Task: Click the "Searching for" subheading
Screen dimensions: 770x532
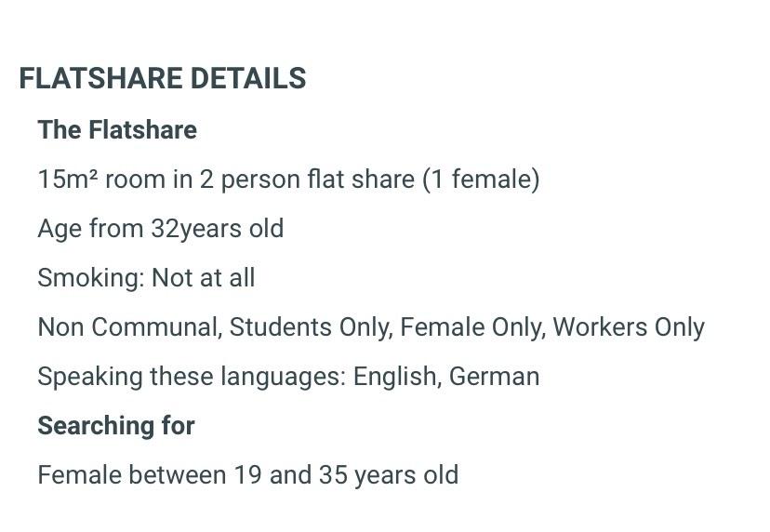Action: pyautogui.click(x=116, y=426)
